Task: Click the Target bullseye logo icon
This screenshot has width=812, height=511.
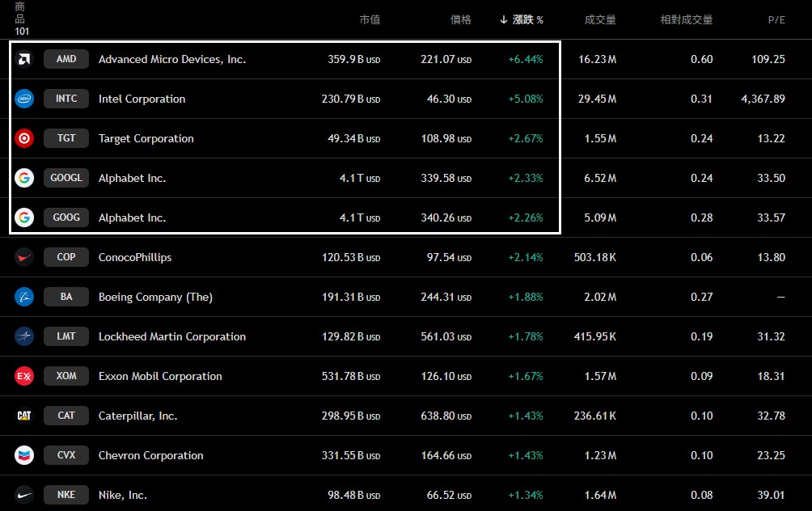Action: click(x=24, y=138)
